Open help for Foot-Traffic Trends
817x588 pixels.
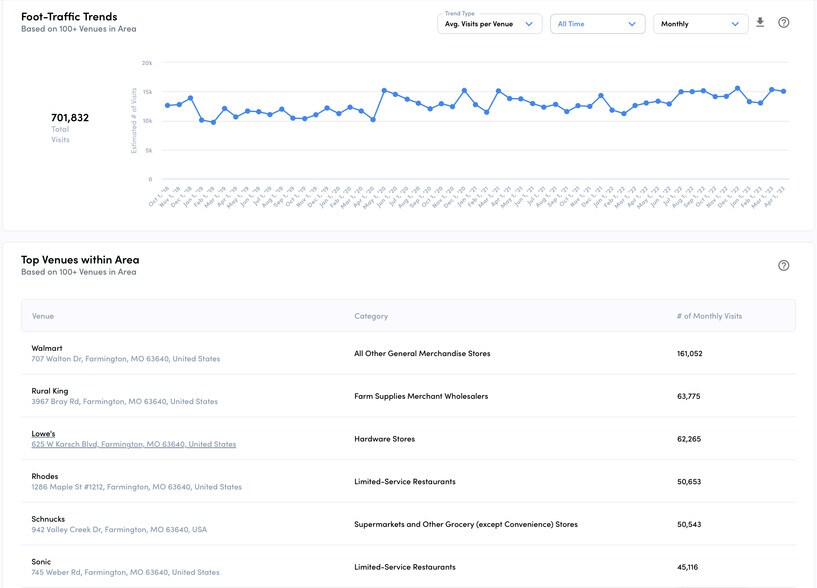(784, 23)
